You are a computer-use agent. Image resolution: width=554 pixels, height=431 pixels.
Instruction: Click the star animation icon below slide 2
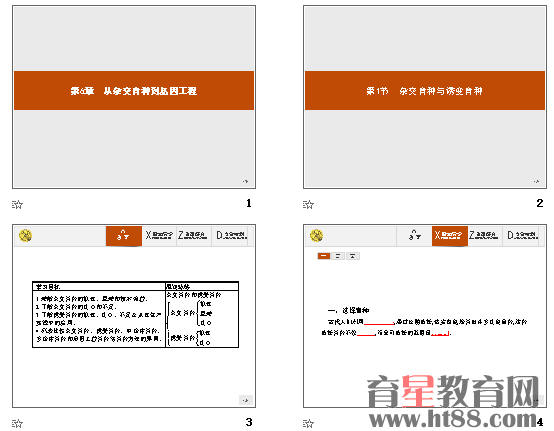[x=308, y=204]
